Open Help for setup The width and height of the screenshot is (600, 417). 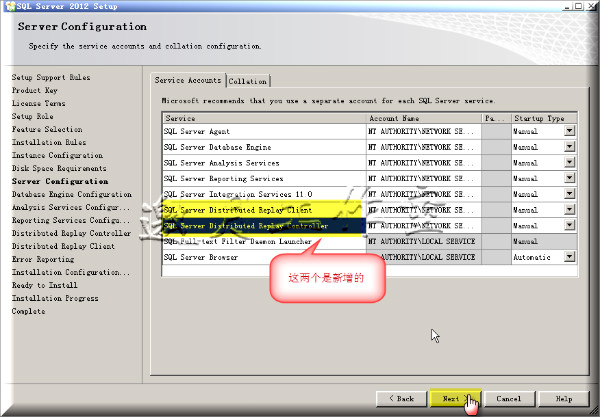click(564, 399)
